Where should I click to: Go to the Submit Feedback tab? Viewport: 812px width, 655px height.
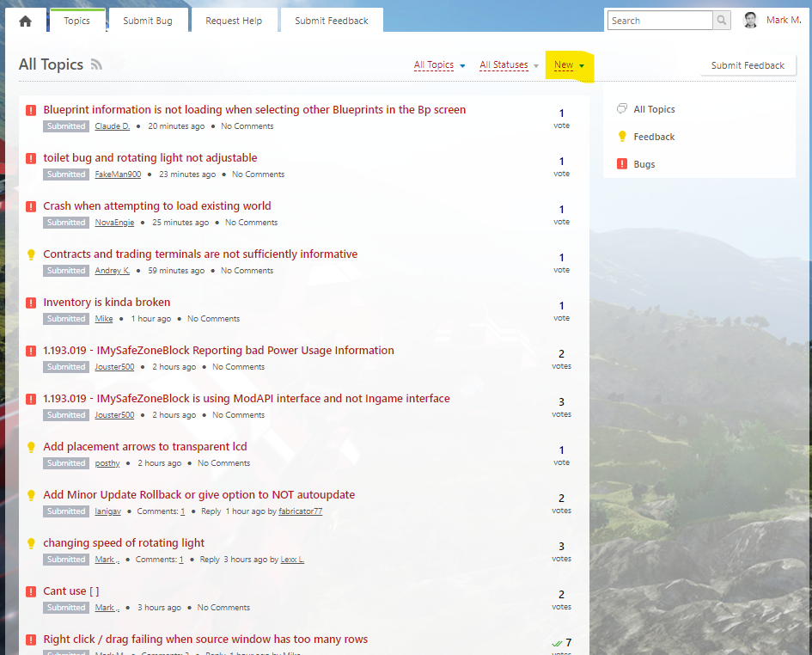point(331,21)
